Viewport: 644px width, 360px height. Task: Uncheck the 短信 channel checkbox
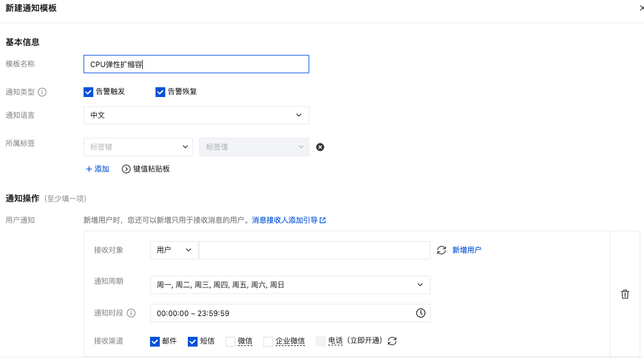tap(193, 342)
